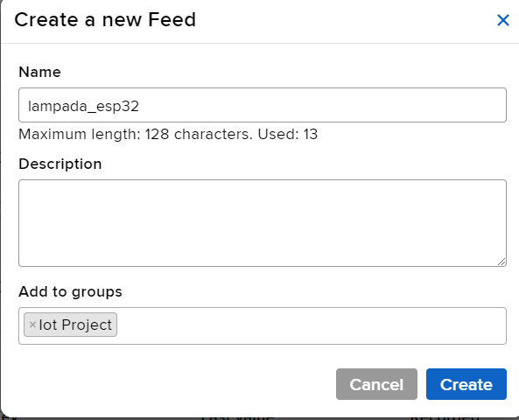Image resolution: width=519 pixels, height=420 pixels.
Task: Click the Create button
Action: [x=466, y=384]
